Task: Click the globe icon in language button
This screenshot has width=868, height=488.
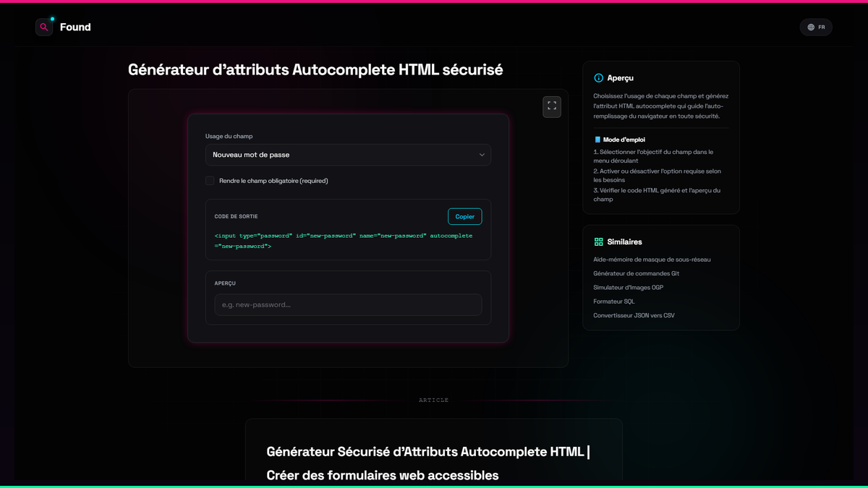Action: pyautogui.click(x=811, y=27)
